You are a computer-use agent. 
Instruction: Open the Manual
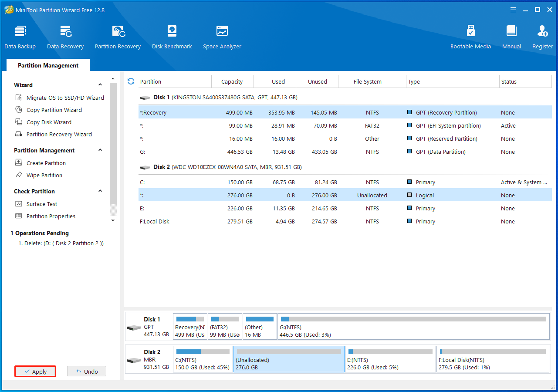pos(511,37)
